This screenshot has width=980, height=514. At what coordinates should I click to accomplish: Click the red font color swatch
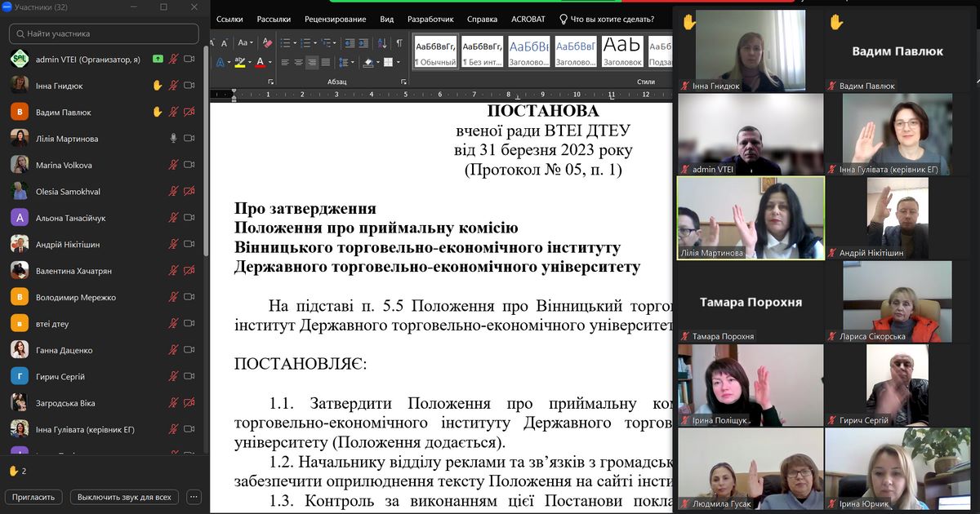[x=260, y=63]
